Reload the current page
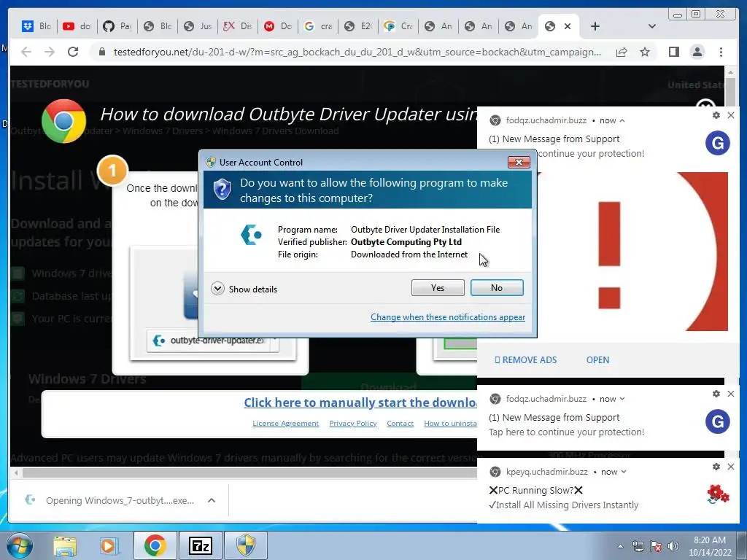 (x=73, y=52)
